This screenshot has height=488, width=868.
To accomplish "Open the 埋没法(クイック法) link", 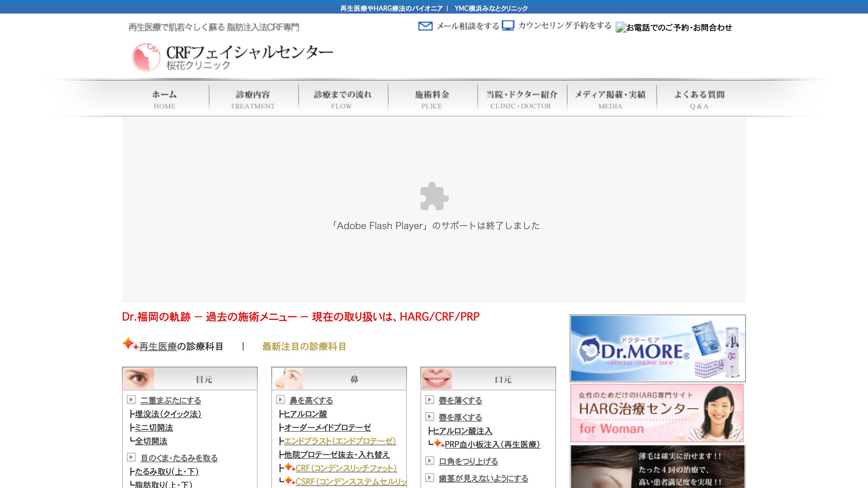I will click(168, 414).
